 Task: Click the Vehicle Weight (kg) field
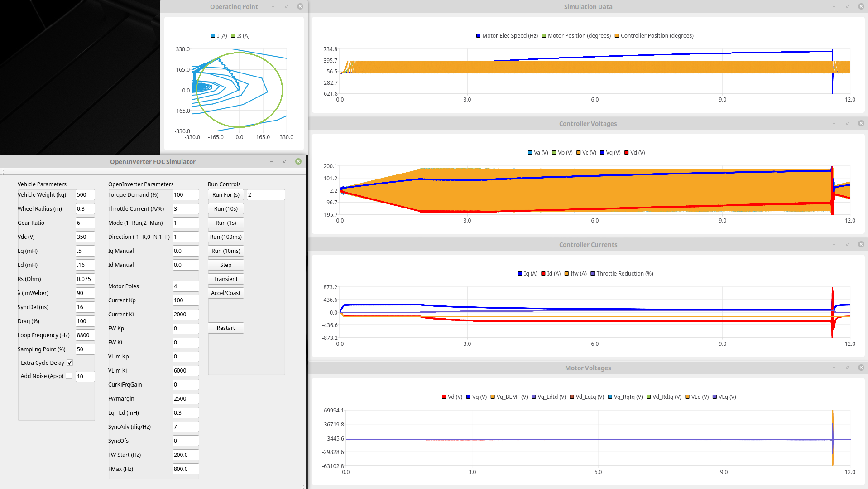click(x=85, y=195)
